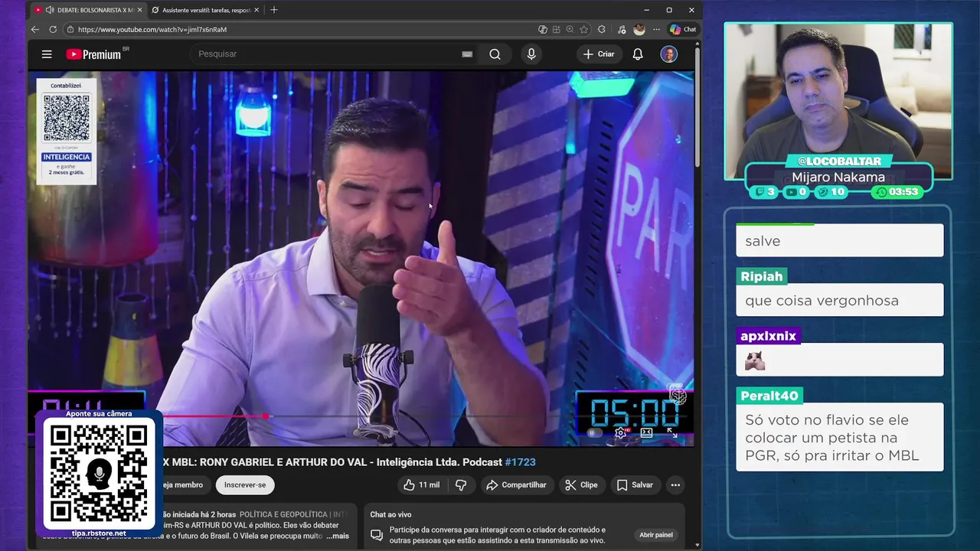Open the browser media control music icon
This screenshot has height=551, width=980.
pyautogui.click(x=621, y=29)
